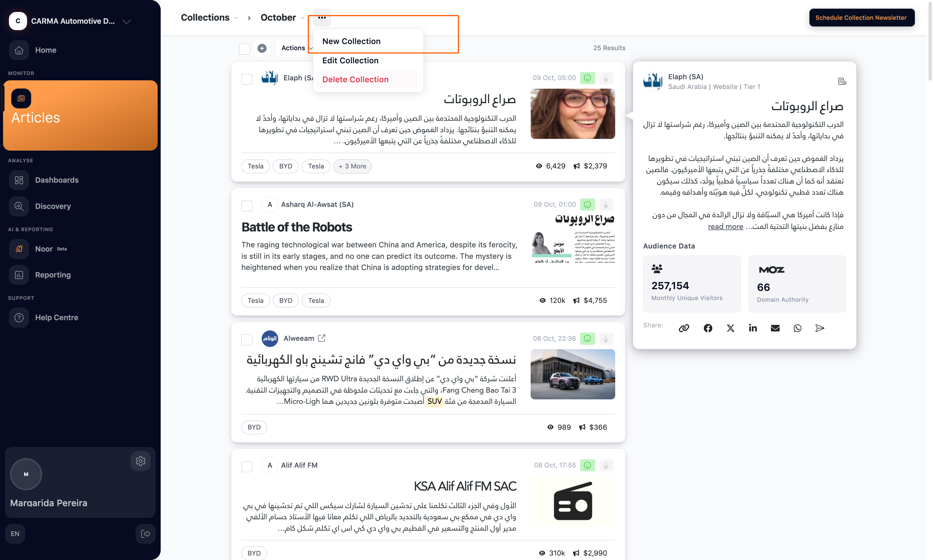The image size is (933, 560).
Task: Share article on Facebook
Action: click(708, 328)
